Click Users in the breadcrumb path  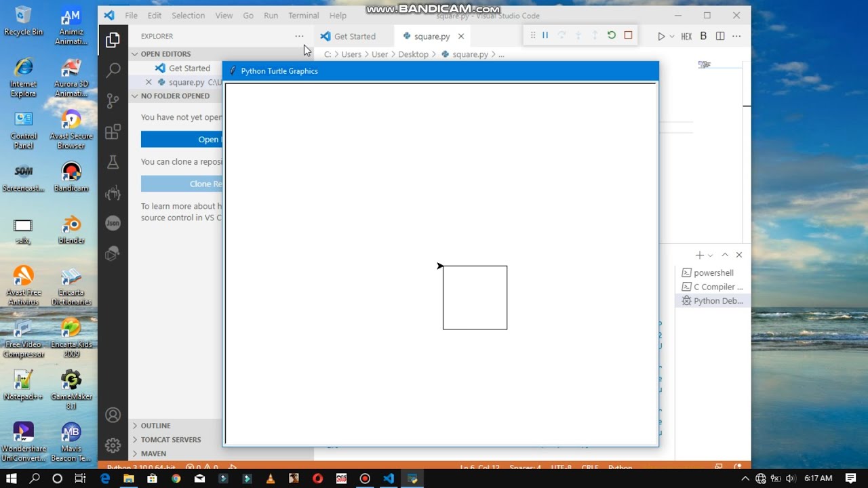point(351,54)
